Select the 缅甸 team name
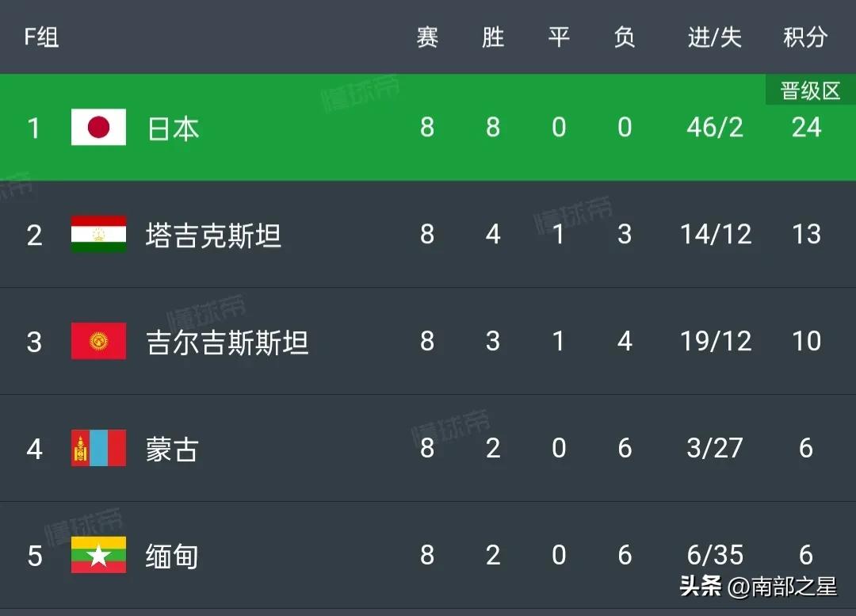This screenshot has width=856, height=616. [171, 556]
